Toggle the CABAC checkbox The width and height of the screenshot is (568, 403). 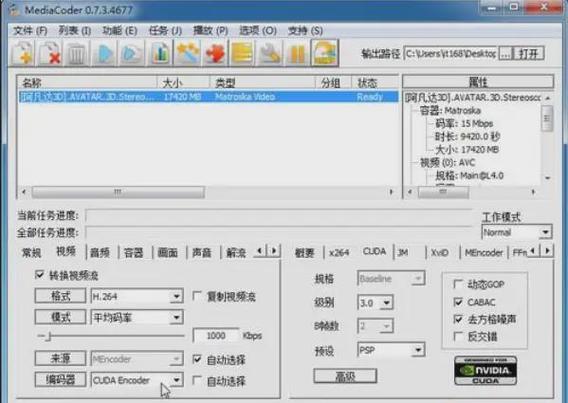458,302
